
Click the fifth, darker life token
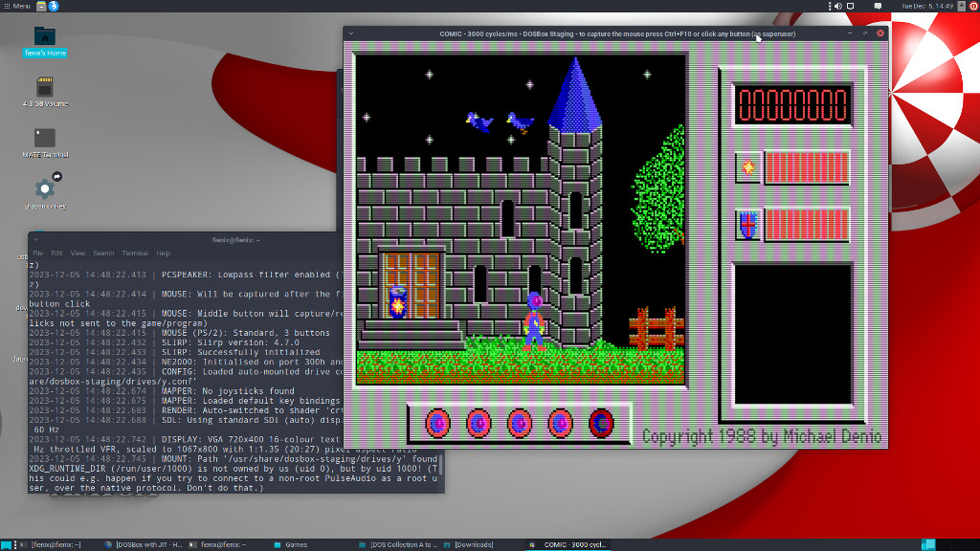601,424
